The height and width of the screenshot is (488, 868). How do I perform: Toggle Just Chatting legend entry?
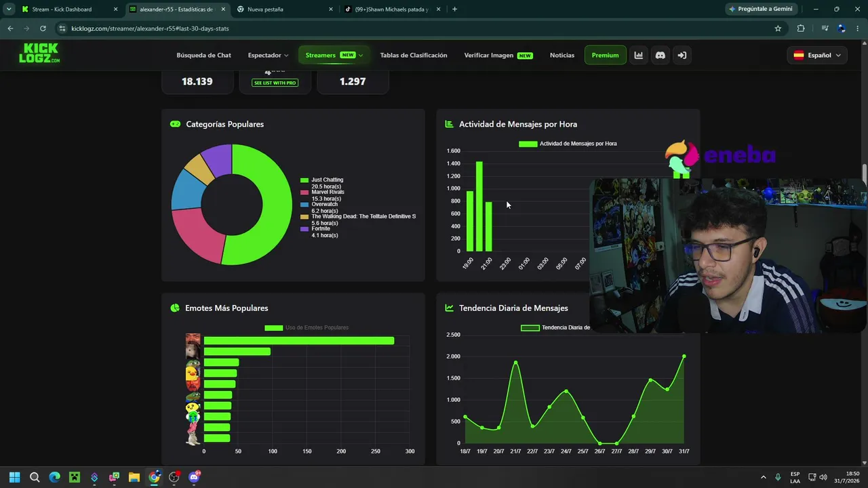pos(323,183)
